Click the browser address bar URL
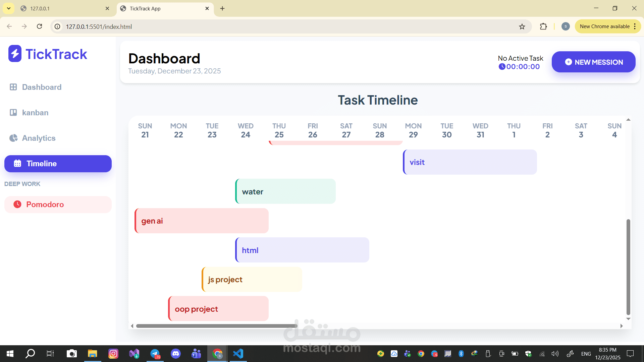This screenshot has height=362, width=644. 99,26
